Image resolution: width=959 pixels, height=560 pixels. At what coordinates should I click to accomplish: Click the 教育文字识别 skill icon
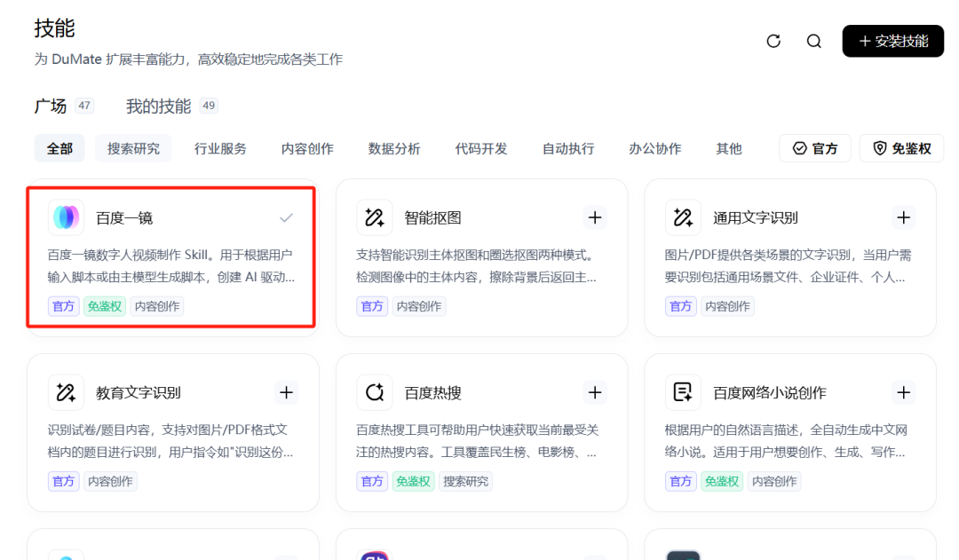pos(66,392)
